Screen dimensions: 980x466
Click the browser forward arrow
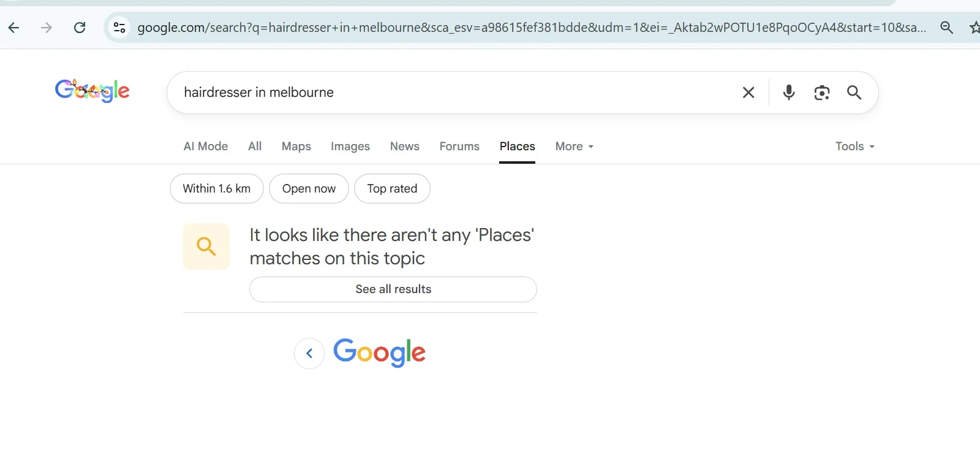click(47, 28)
